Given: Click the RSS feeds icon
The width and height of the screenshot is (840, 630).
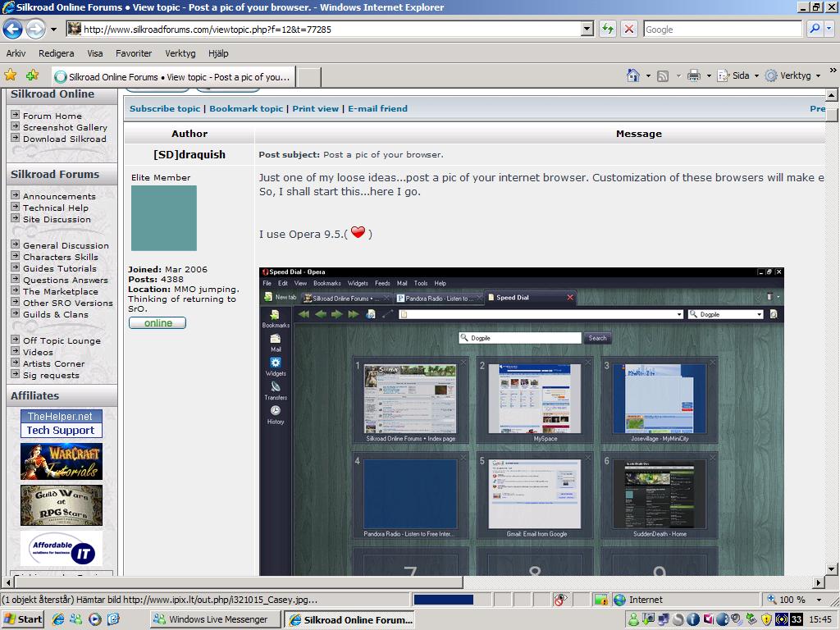Looking at the screenshot, I should click(x=663, y=75).
